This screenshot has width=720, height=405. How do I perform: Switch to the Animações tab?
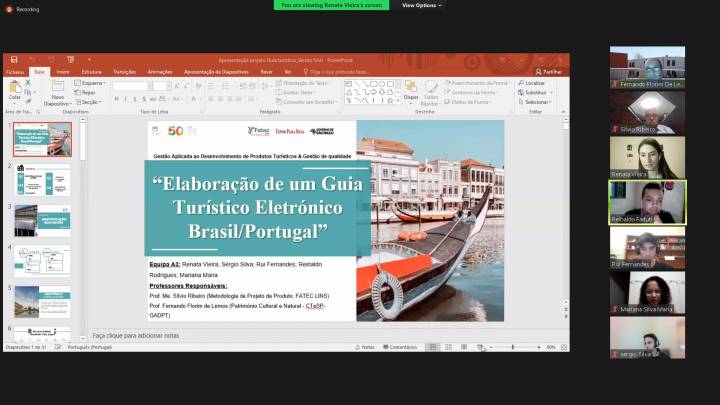pos(159,72)
